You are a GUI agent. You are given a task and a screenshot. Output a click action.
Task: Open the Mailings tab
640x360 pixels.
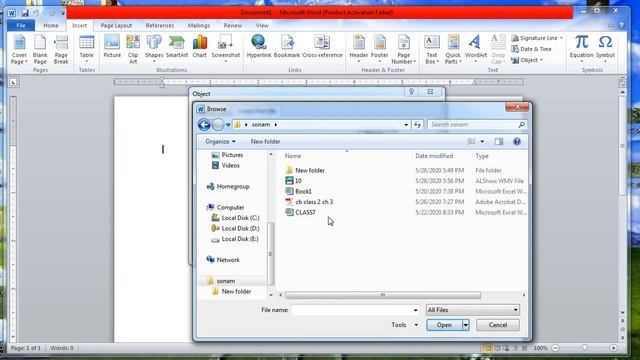(198, 25)
